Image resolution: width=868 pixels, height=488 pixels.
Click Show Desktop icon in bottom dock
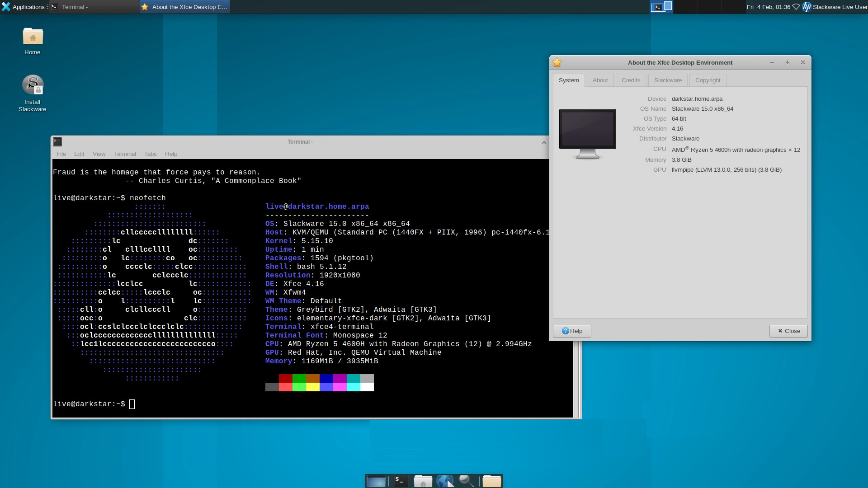(x=376, y=481)
